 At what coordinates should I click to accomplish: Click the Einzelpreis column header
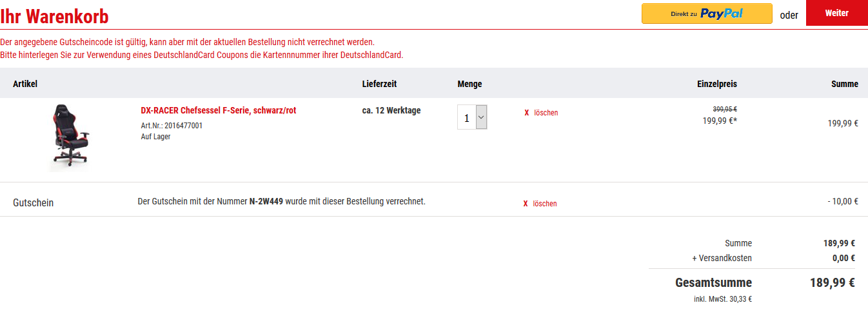[x=716, y=84]
